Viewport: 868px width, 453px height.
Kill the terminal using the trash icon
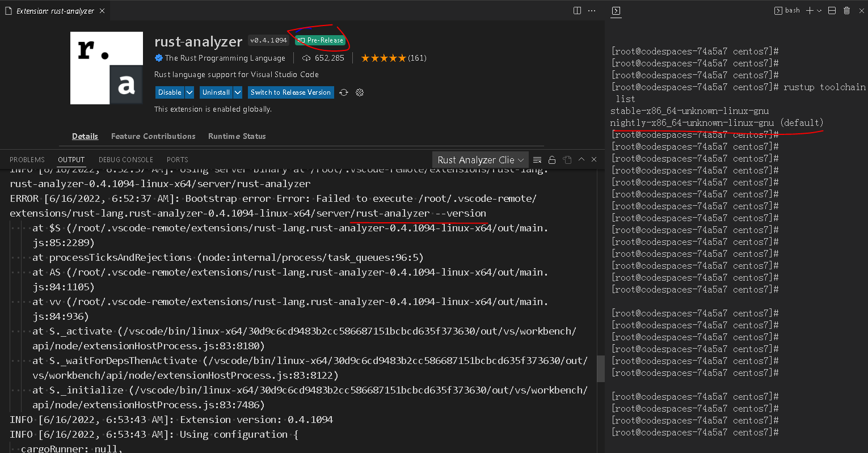coord(846,10)
